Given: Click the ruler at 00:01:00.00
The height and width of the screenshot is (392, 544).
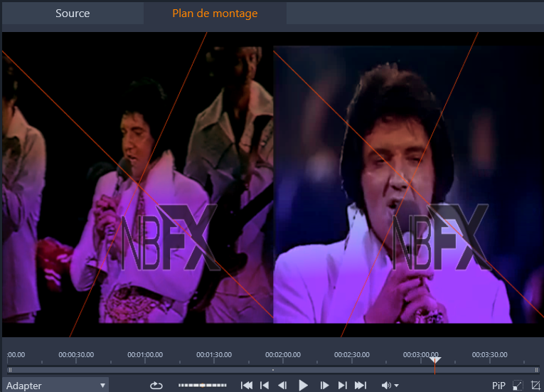Looking at the screenshot, I should [145, 354].
